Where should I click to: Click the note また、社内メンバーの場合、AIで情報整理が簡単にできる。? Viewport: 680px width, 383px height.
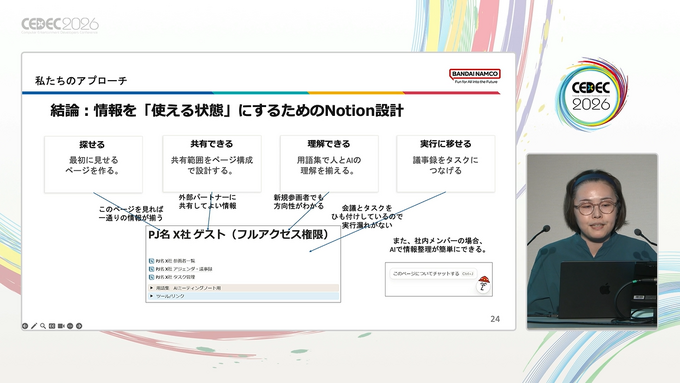[x=438, y=245]
